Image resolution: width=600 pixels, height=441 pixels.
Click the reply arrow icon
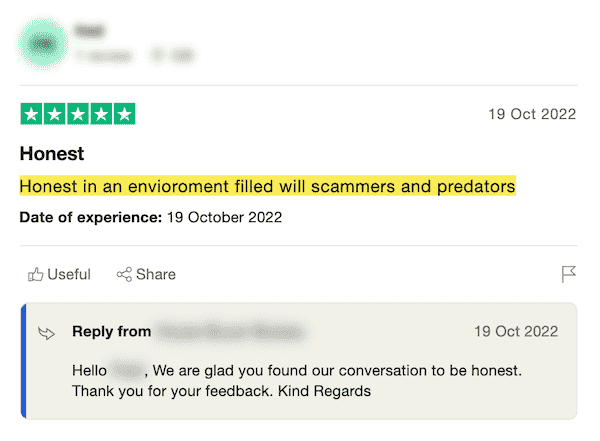[46, 332]
